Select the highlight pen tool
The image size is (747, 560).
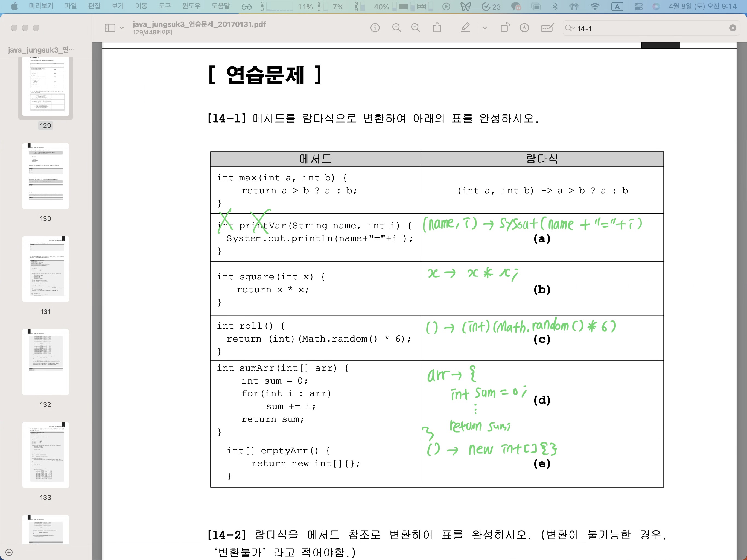(466, 27)
